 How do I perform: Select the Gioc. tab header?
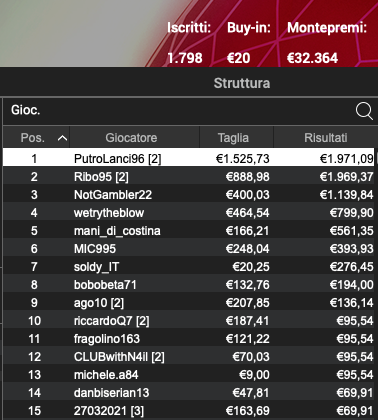pyautogui.click(x=26, y=110)
